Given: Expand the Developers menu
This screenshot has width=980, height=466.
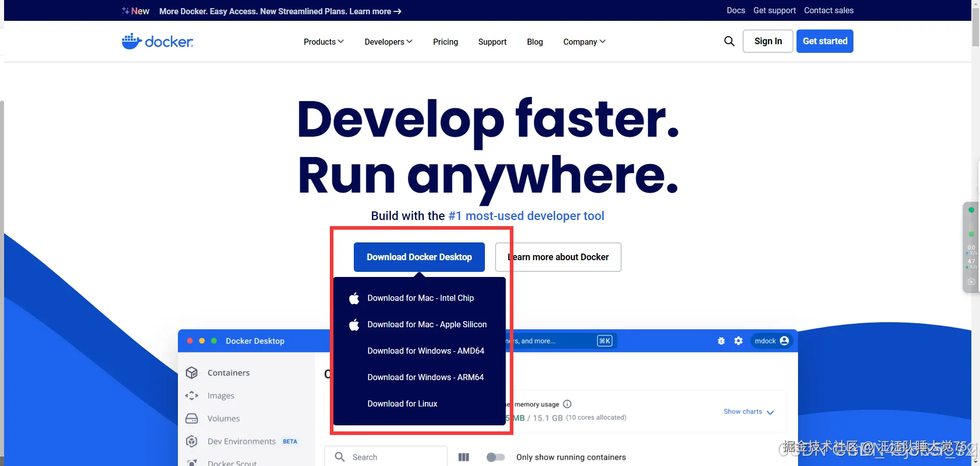Looking at the screenshot, I should pyautogui.click(x=388, y=42).
